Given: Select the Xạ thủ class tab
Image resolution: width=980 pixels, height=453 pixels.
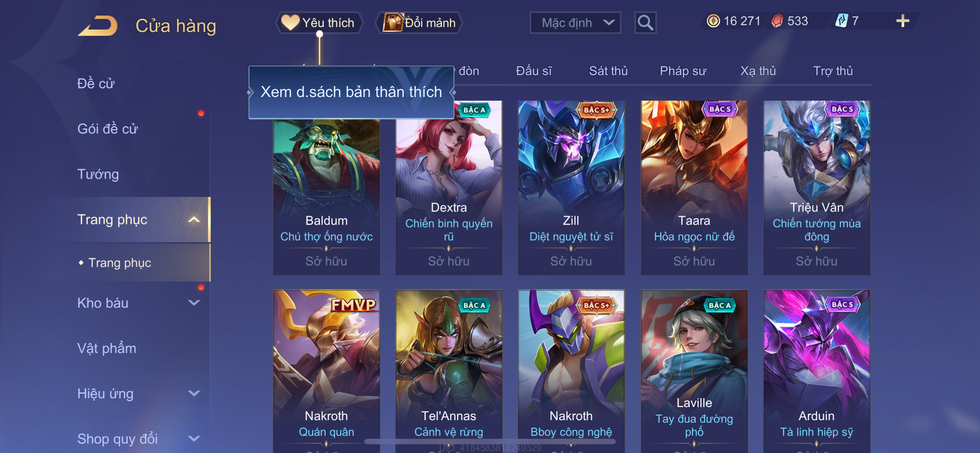Looking at the screenshot, I should tap(758, 71).
